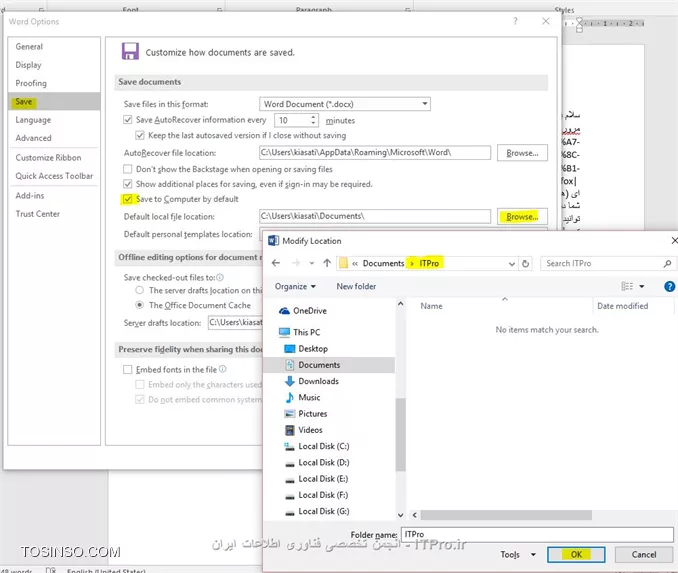This screenshot has height=573, width=678.
Task: Toggle Keep the last autosaved version checkbox
Action: click(140, 135)
